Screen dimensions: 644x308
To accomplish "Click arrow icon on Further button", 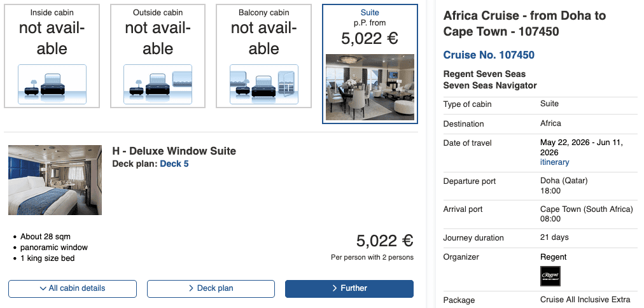I will pos(335,288).
